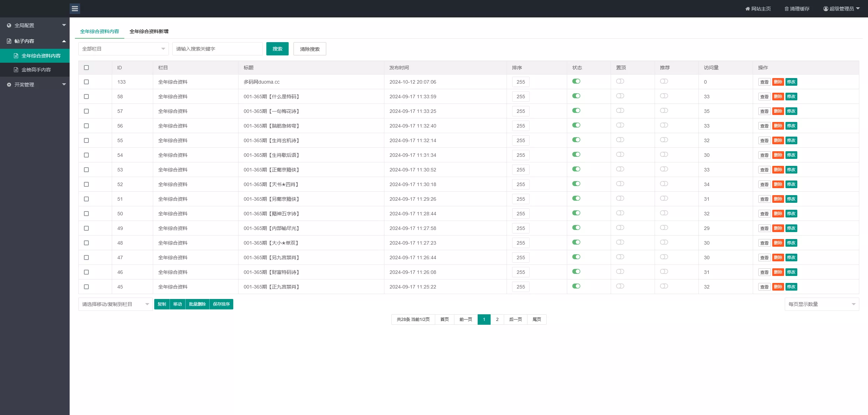
Task: Turn on the 推荐 switch for row ID 56
Action: pos(664,125)
